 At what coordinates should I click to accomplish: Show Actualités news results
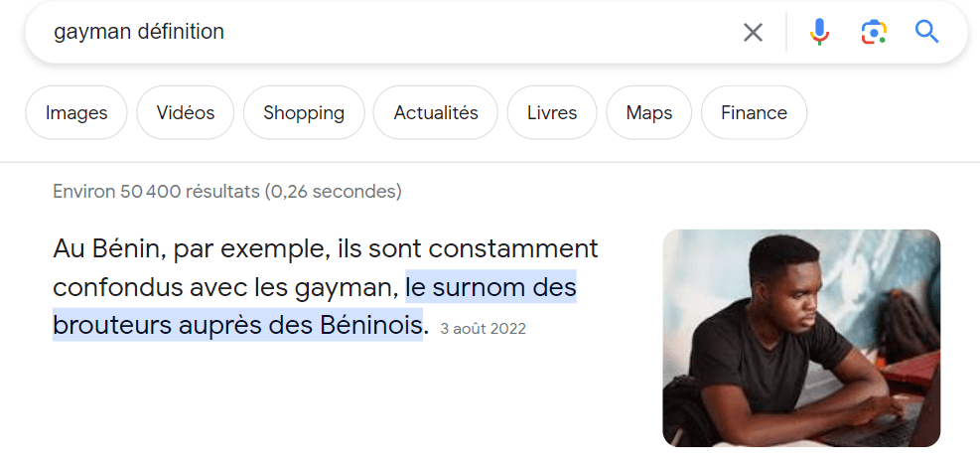click(436, 113)
